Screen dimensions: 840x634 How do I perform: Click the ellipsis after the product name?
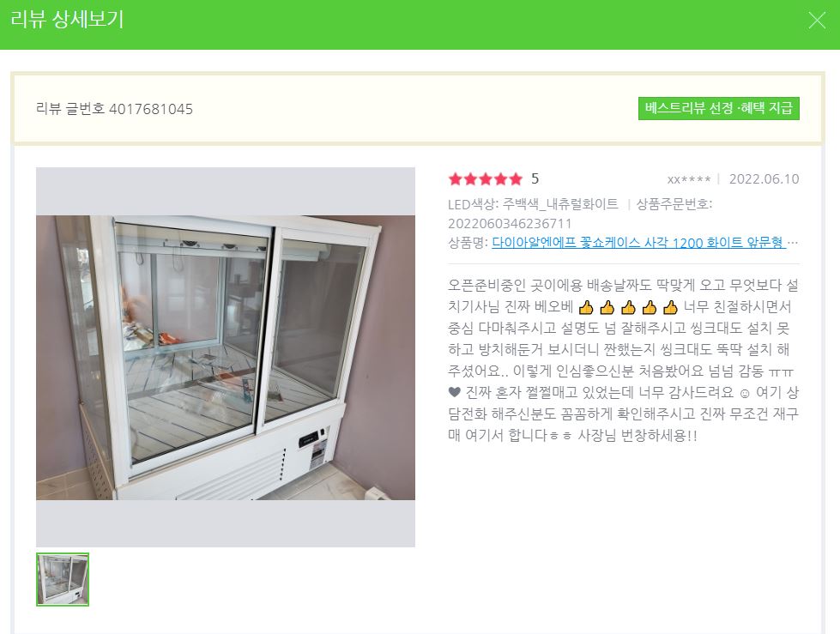[794, 243]
